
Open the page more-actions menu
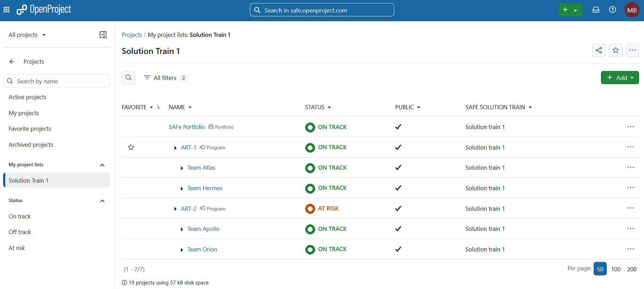(632, 50)
